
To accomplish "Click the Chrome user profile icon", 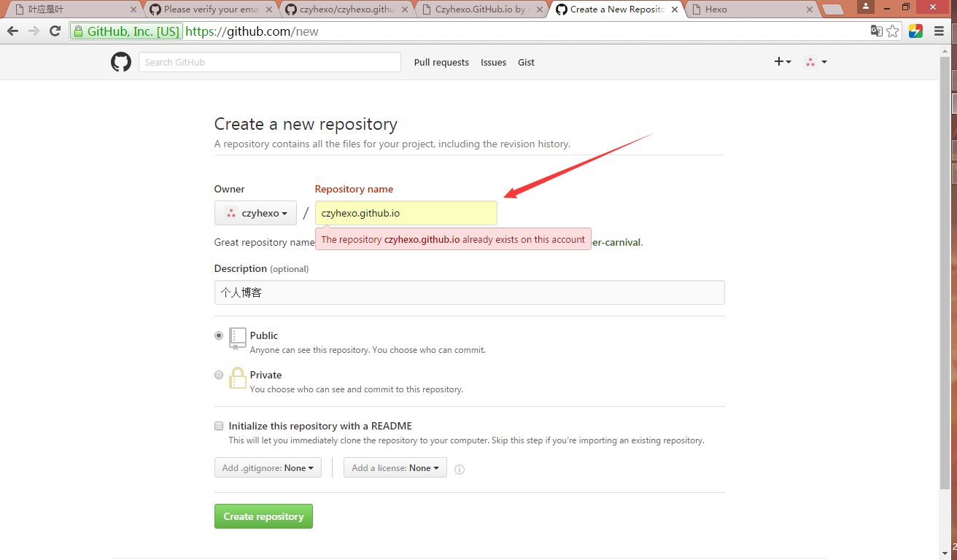I will click(x=866, y=7).
